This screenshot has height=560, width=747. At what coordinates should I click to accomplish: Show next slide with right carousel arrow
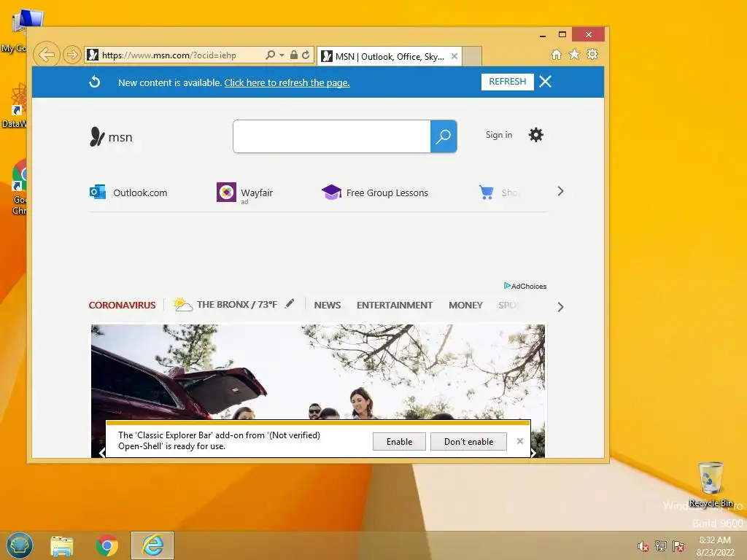click(534, 452)
